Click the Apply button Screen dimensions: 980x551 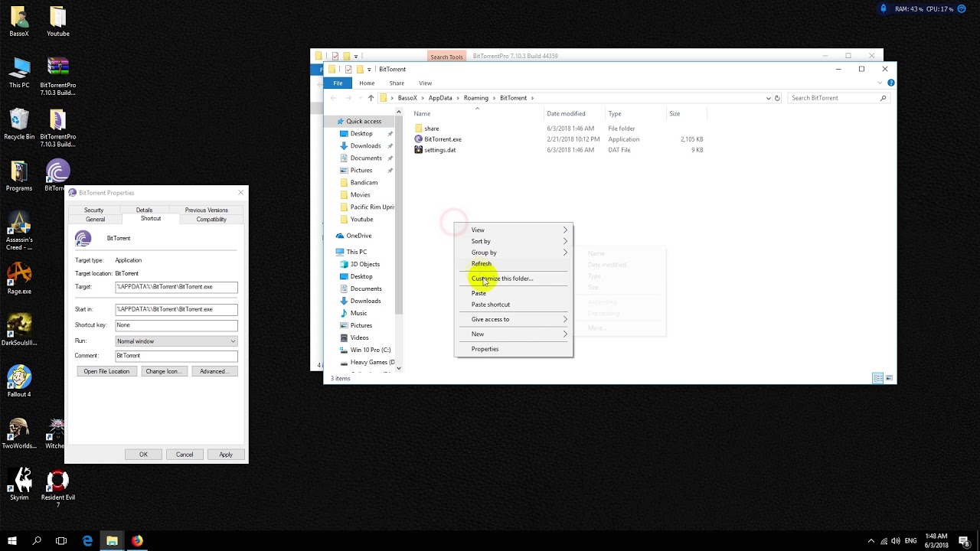[x=226, y=455]
